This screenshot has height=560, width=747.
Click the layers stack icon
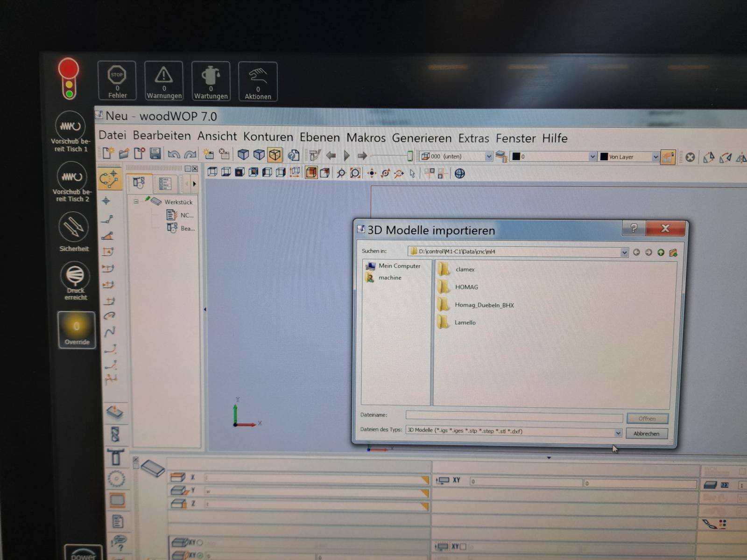(x=501, y=156)
